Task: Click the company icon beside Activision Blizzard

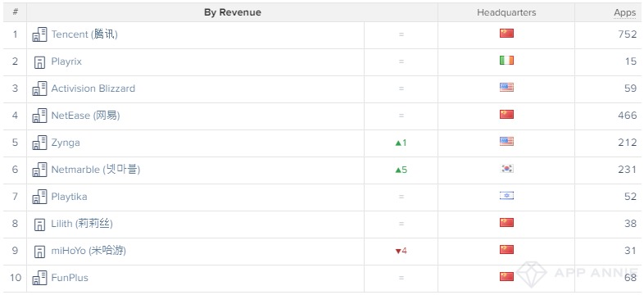Action: click(x=39, y=88)
